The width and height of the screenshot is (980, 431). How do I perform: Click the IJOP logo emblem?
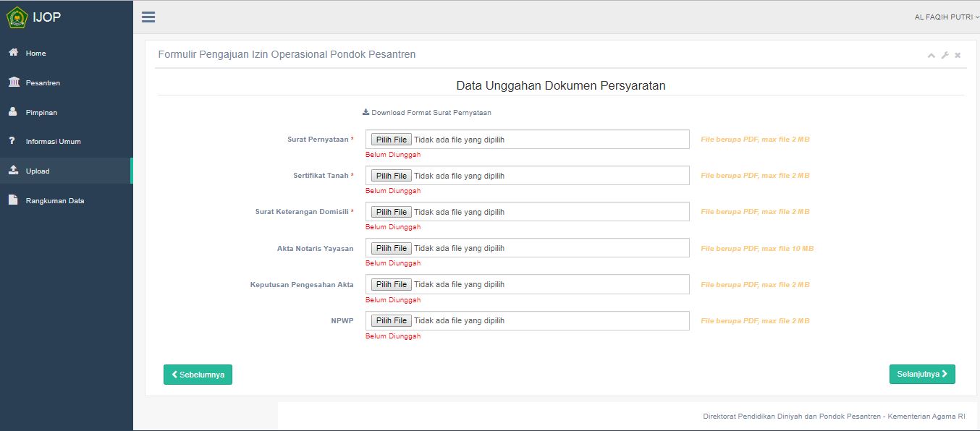pos(17,17)
